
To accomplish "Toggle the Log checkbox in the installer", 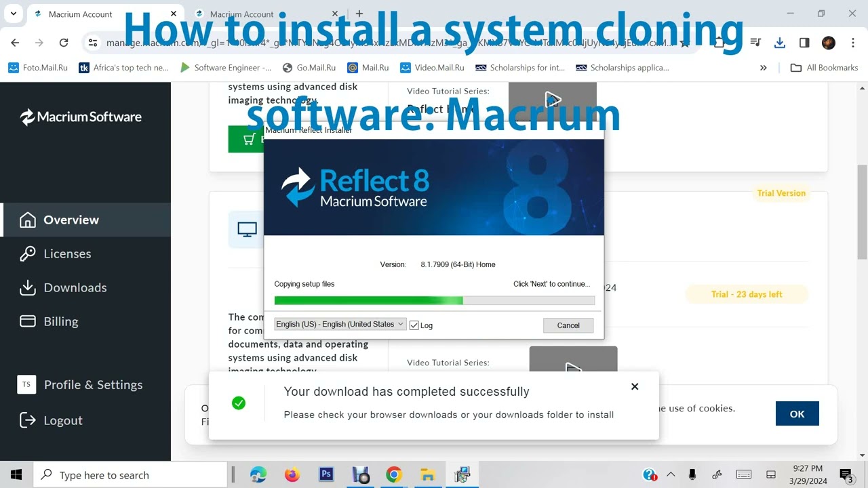I will coord(414,325).
